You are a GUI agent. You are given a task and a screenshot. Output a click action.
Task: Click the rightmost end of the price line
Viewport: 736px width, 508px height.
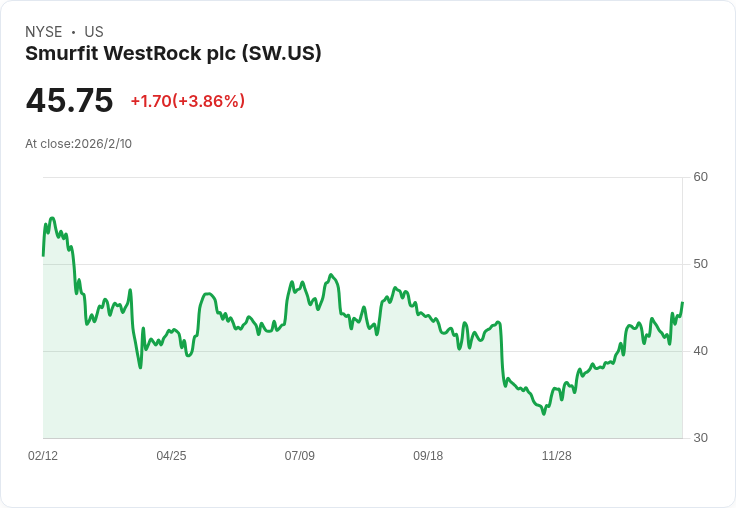tap(682, 303)
